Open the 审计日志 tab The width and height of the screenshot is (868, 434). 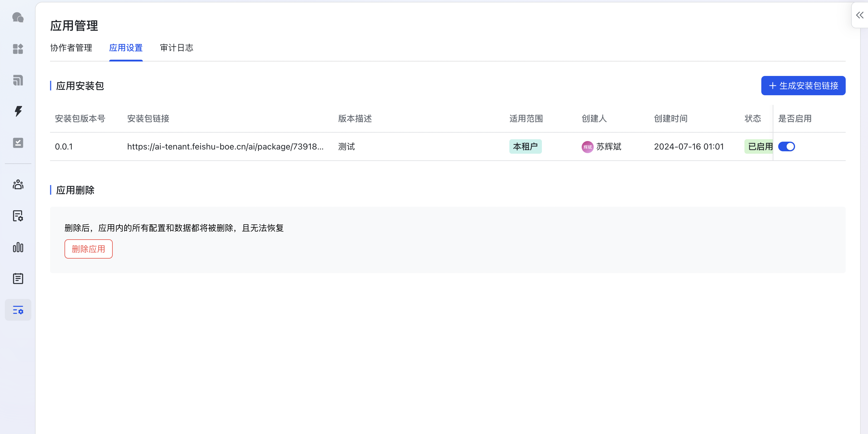click(x=177, y=48)
